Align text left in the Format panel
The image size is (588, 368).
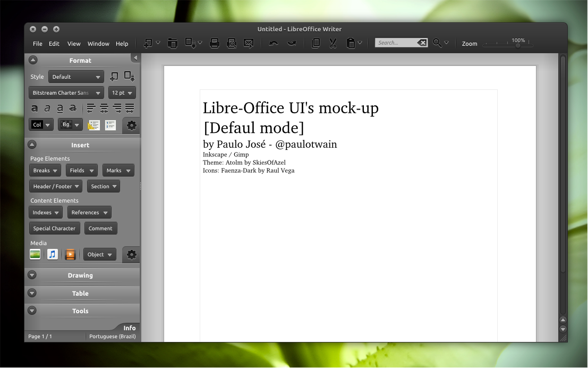point(91,108)
